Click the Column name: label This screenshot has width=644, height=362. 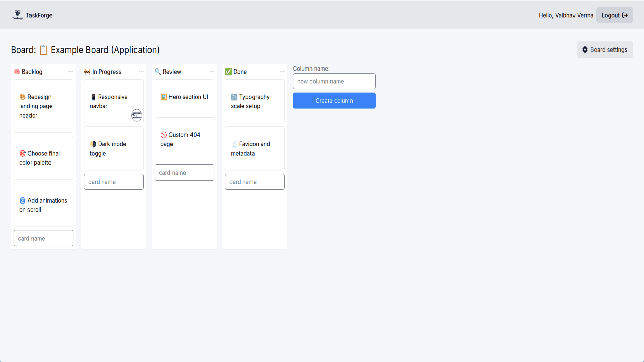pos(311,68)
